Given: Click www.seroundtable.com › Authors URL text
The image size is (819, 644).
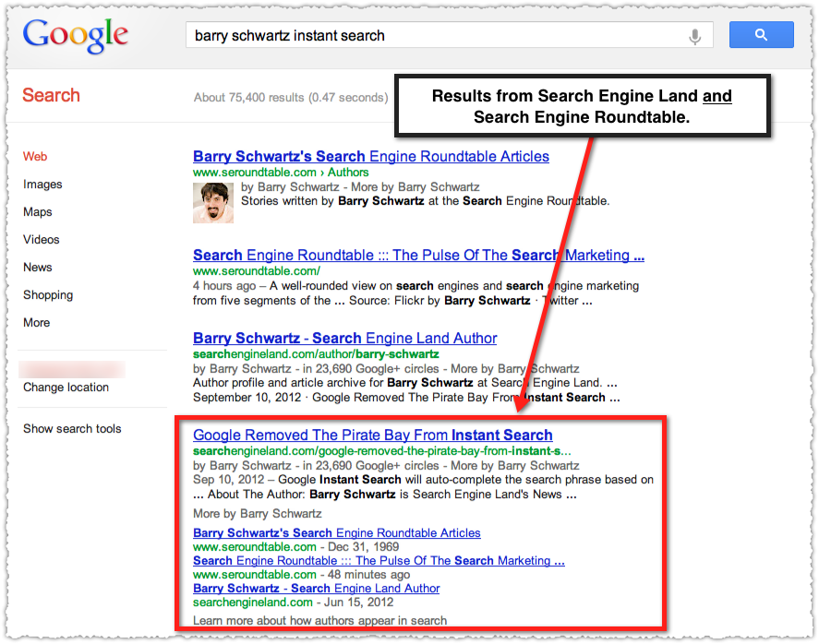Looking at the screenshot, I should (281, 173).
